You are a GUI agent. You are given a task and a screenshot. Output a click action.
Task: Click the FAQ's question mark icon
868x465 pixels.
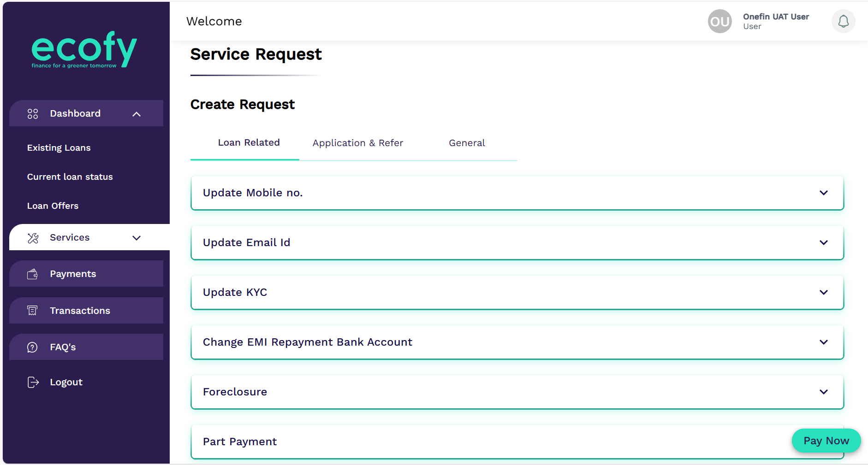tap(33, 347)
